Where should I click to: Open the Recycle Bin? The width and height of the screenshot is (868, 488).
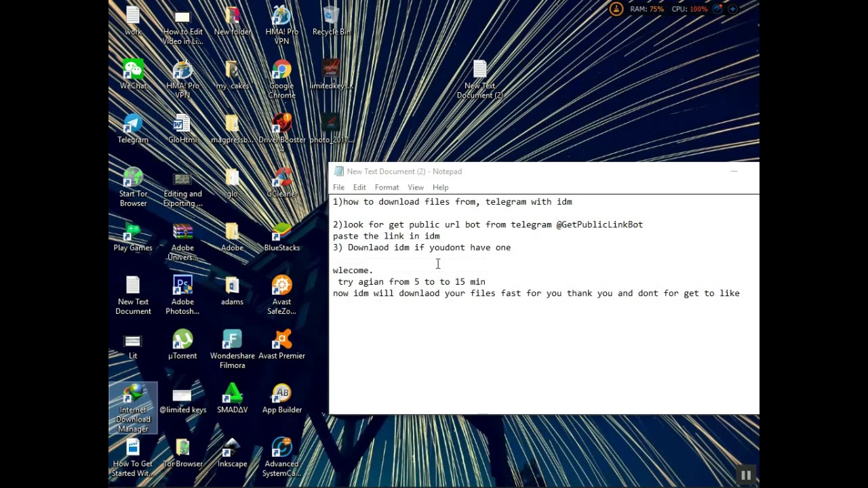(331, 21)
